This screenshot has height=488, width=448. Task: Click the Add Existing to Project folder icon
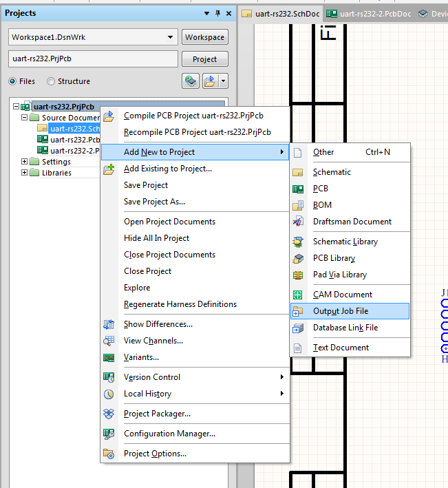pos(109,169)
